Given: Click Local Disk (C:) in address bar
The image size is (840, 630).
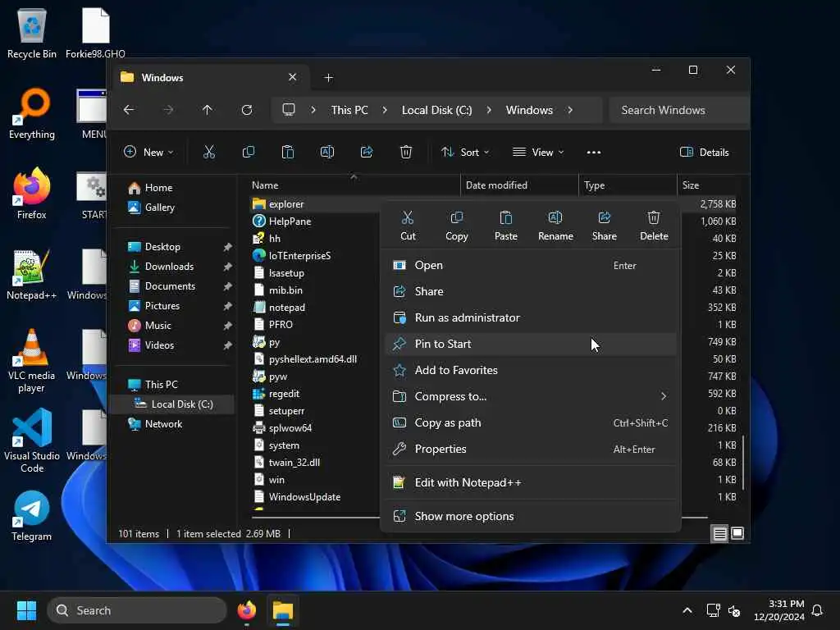Looking at the screenshot, I should point(436,110).
